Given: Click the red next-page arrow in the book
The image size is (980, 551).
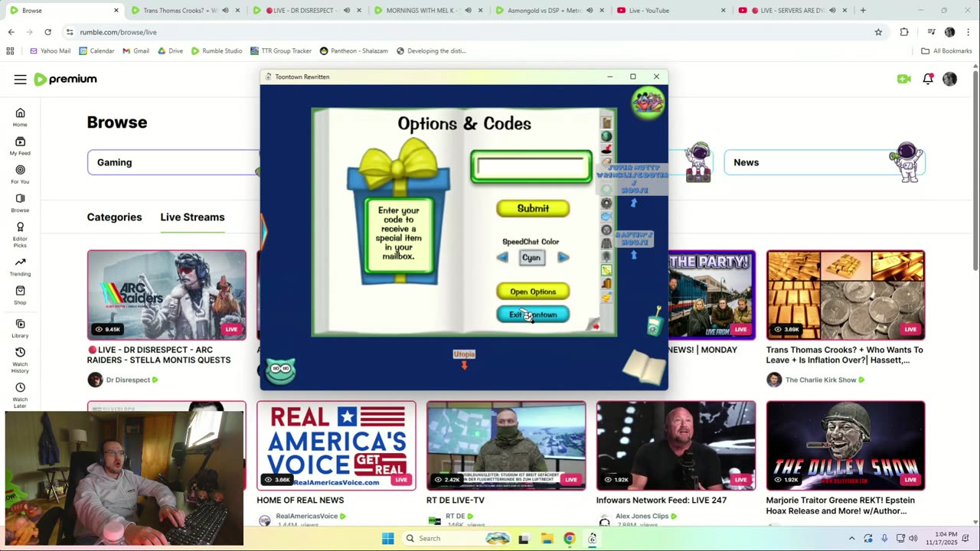Looking at the screenshot, I should (x=596, y=326).
